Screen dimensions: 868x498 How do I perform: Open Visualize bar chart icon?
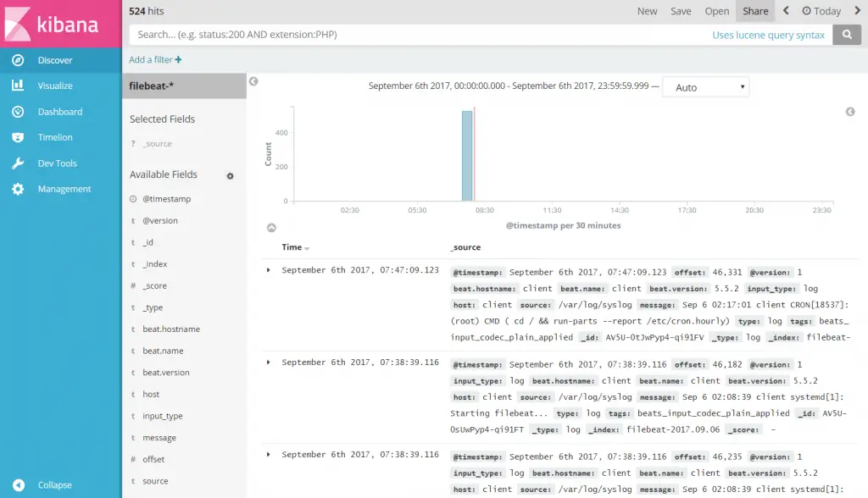tap(18, 86)
